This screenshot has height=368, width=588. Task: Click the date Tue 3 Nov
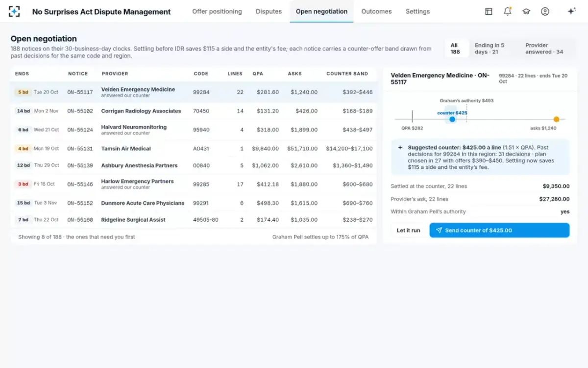[x=46, y=203]
